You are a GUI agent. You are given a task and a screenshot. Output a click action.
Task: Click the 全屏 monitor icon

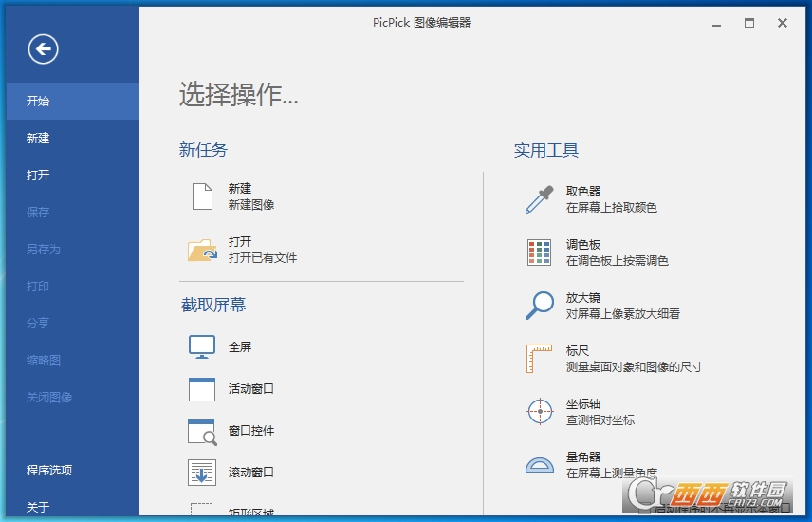coord(202,346)
